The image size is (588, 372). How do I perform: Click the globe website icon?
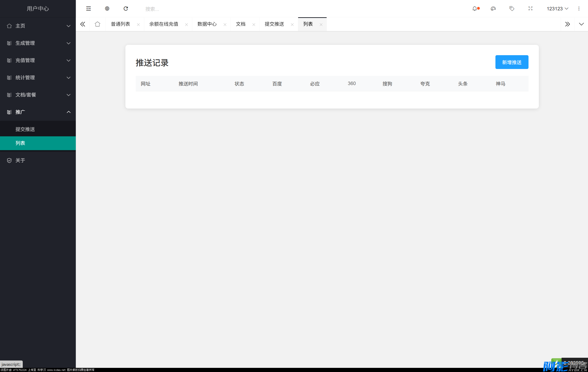tap(107, 9)
